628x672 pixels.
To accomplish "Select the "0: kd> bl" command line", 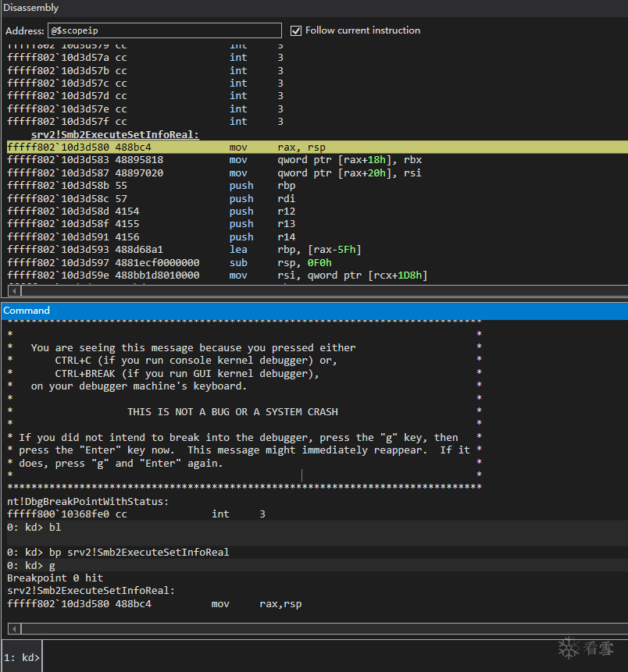I will click(x=34, y=527).
